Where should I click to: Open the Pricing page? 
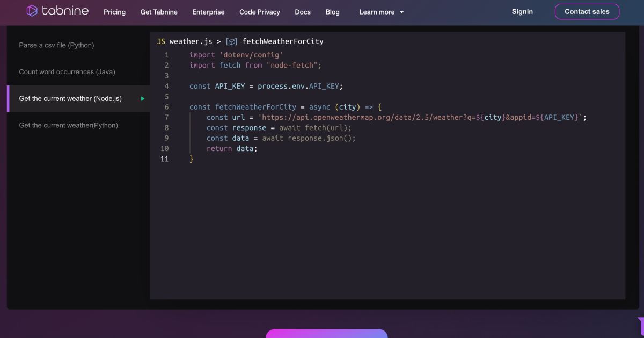[x=114, y=12]
